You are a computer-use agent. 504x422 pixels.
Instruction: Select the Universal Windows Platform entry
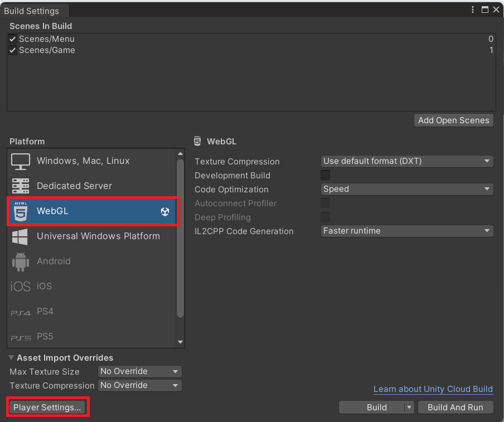tap(91, 236)
